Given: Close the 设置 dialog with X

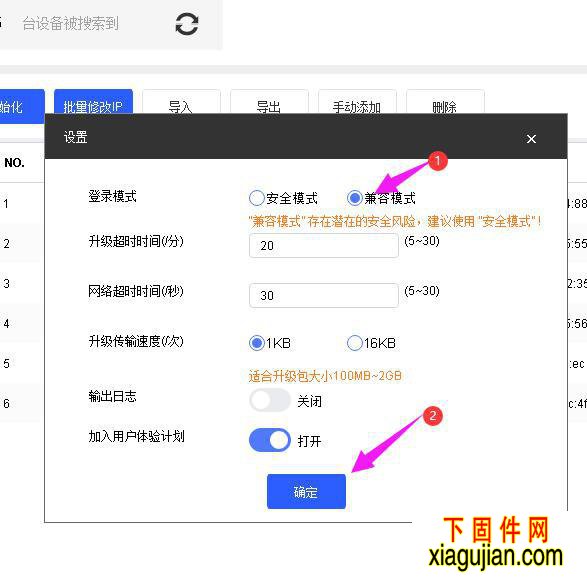Looking at the screenshot, I should pos(531,139).
